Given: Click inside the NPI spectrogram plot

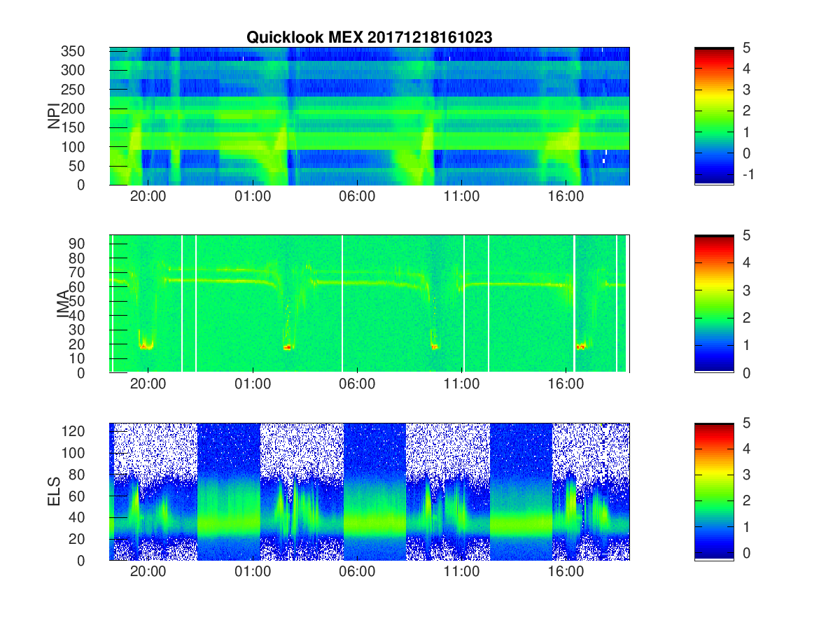Looking at the screenshot, I should (370, 116).
